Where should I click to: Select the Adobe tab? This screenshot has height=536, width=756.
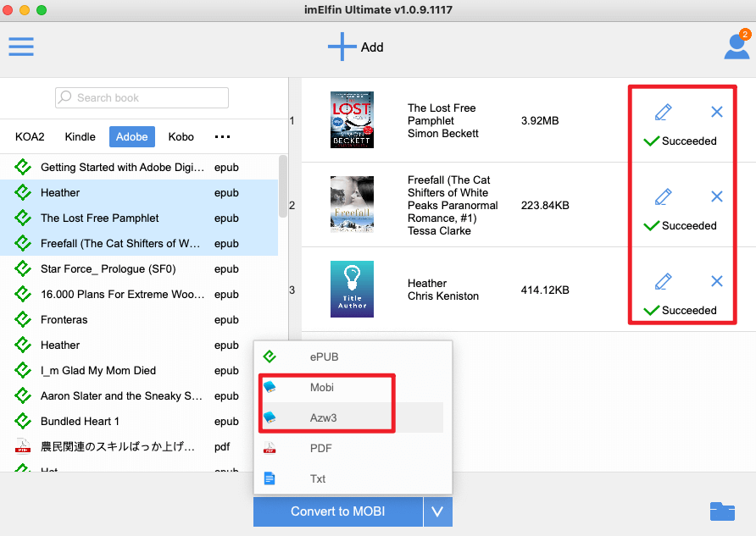click(x=131, y=137)
